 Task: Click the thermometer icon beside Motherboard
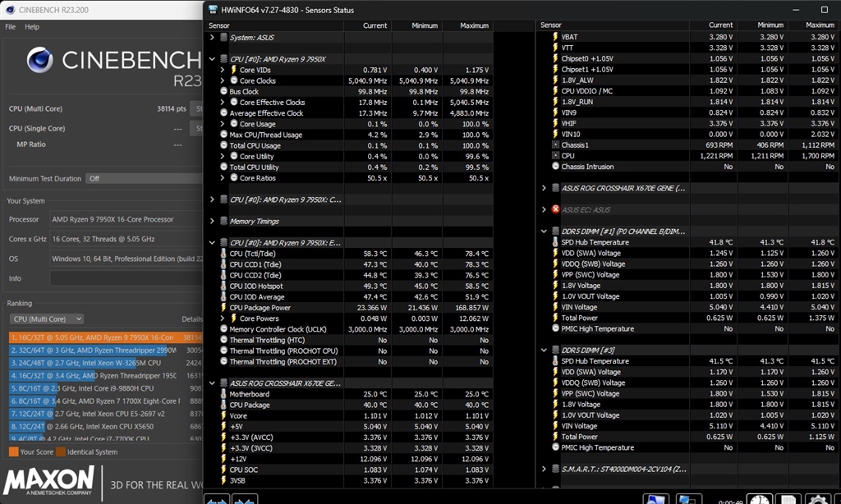[223, 393]
